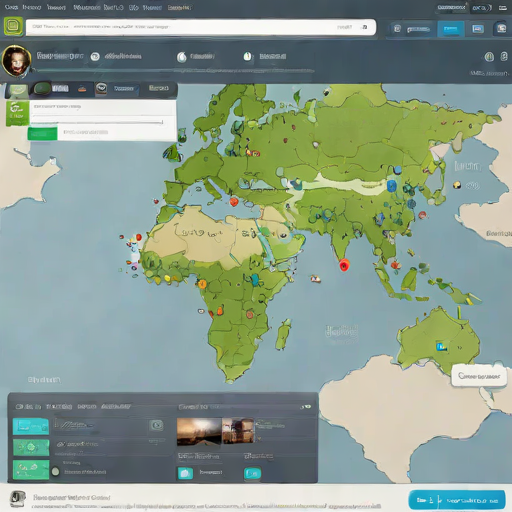
Task: Toggle the small green switch in bottom panel header
Action: pyautogui.click(x=306, y=406)
